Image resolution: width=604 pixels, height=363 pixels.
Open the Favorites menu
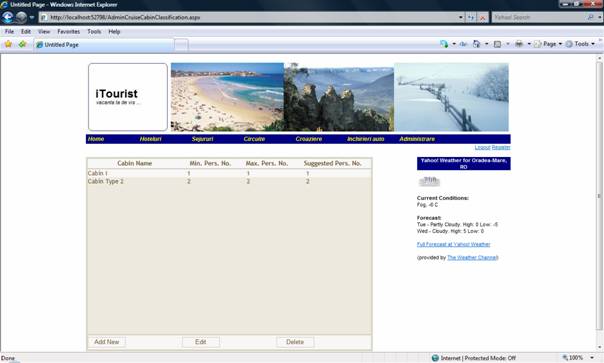coord(69,32)
